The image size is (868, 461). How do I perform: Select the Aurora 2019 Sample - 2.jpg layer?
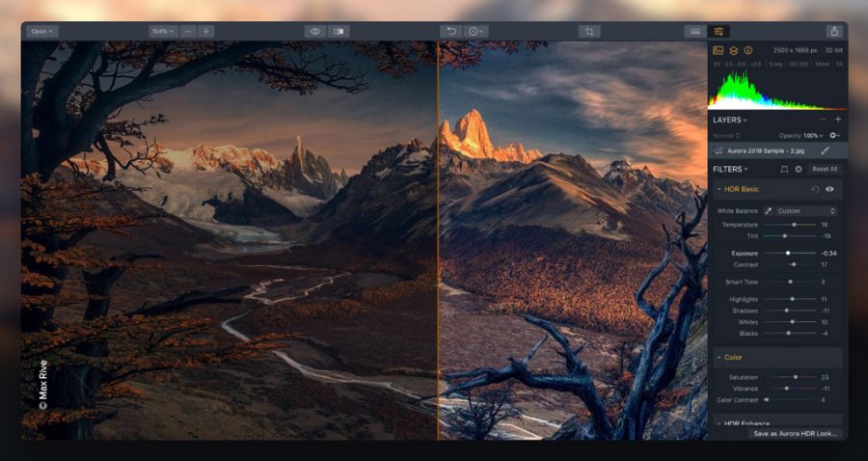coord(777,150)
